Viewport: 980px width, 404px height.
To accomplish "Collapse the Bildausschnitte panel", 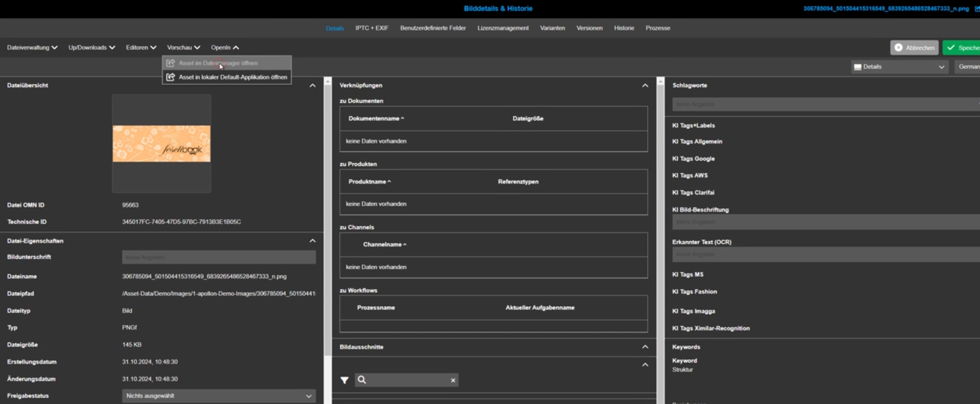I will click(x=645, y=347).
